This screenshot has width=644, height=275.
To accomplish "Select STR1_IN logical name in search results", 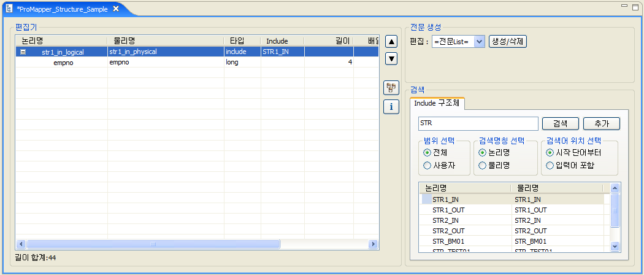I will [446, 199].
